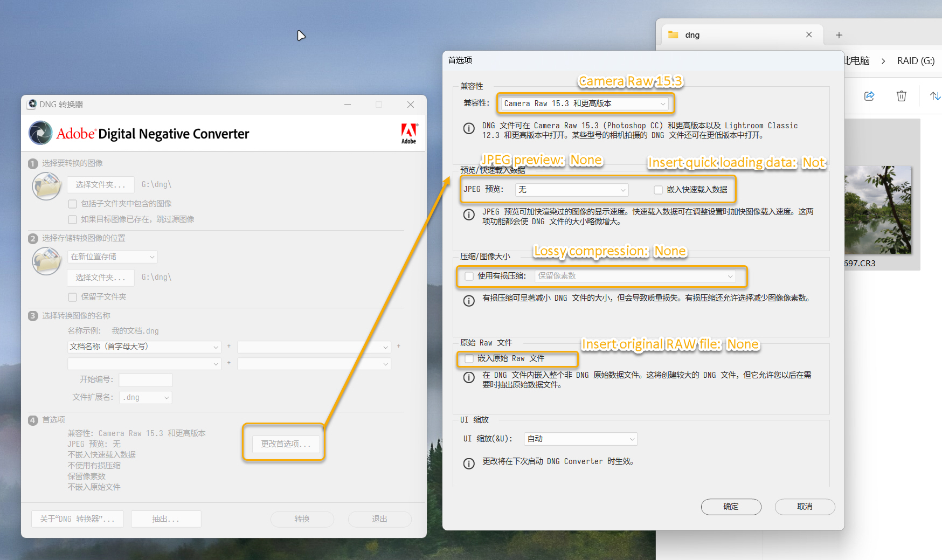This screenshot has height=560, width=942.
Task: Open the 文件扩展名 .dng dropdown
Action: (x=146, y=397)
